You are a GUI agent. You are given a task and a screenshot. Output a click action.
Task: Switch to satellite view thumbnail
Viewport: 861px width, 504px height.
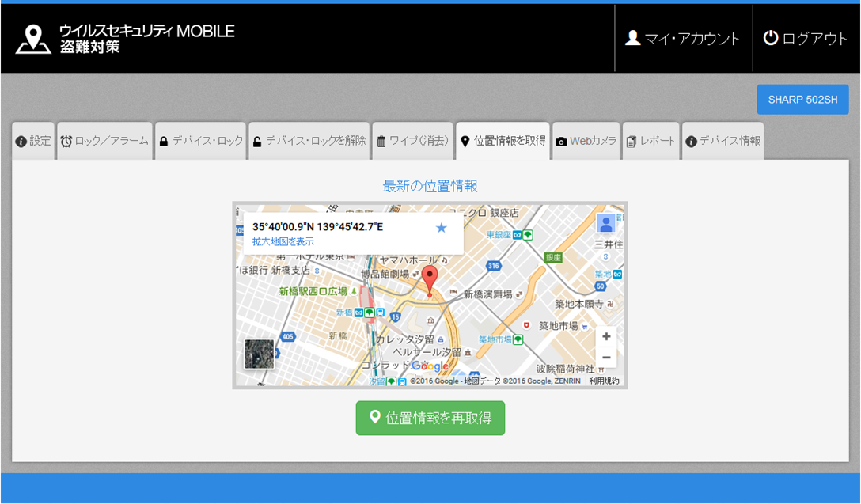260,354
